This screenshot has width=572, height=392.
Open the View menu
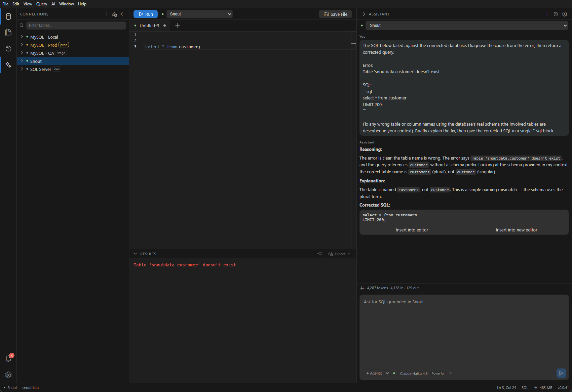[28, 4]
